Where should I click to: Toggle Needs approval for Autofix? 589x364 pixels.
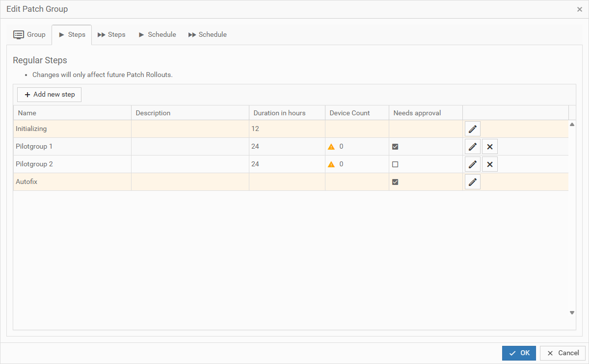tap(395, 182)
